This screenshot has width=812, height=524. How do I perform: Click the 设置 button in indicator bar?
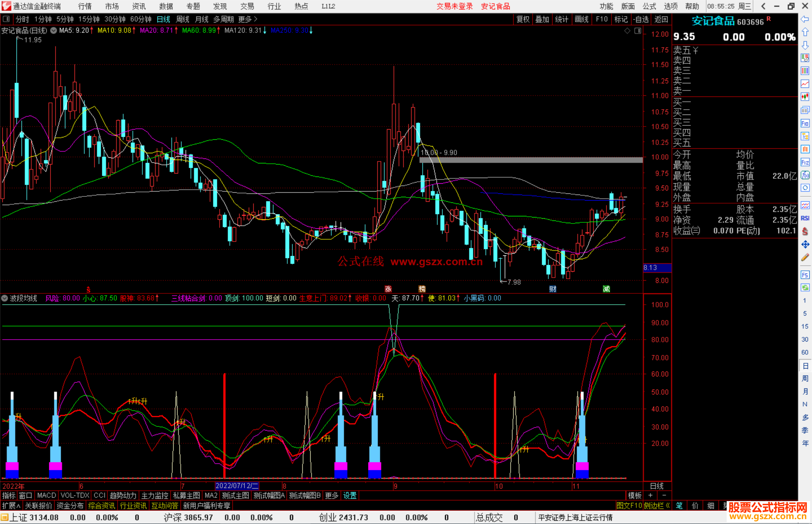point(350,495)
